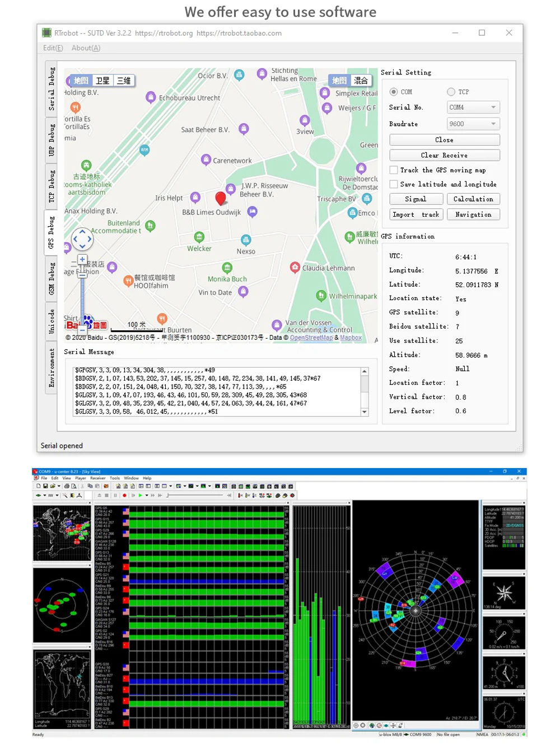The height and width of the screenshot is (744, 560).
Task: Open the Player menu in u-center
Action: (x=81, y=478)
